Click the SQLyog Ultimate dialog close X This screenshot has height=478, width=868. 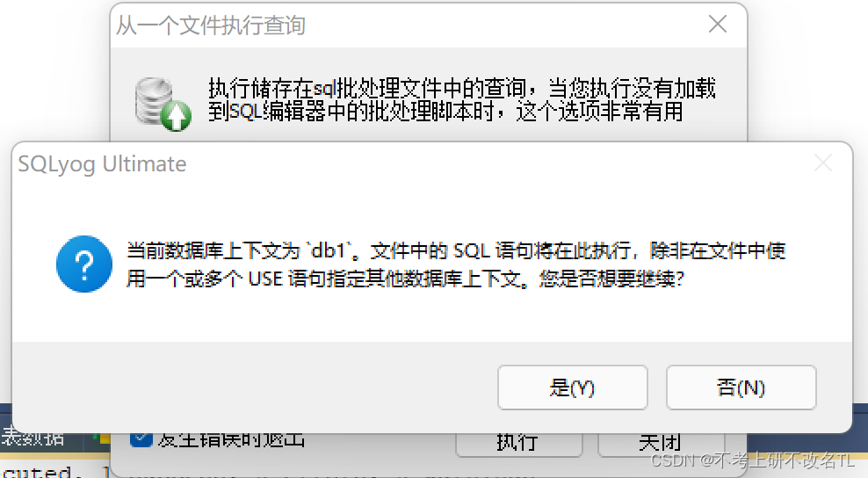[x=822, y=163]
